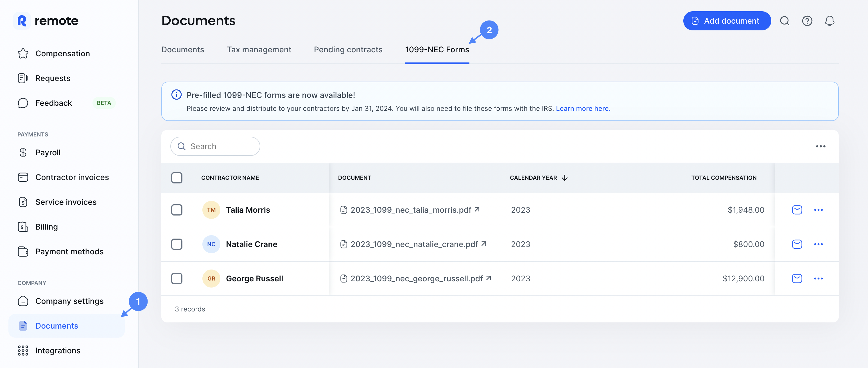
Task: Follow the Learn more here link
Action: point(583,109)
